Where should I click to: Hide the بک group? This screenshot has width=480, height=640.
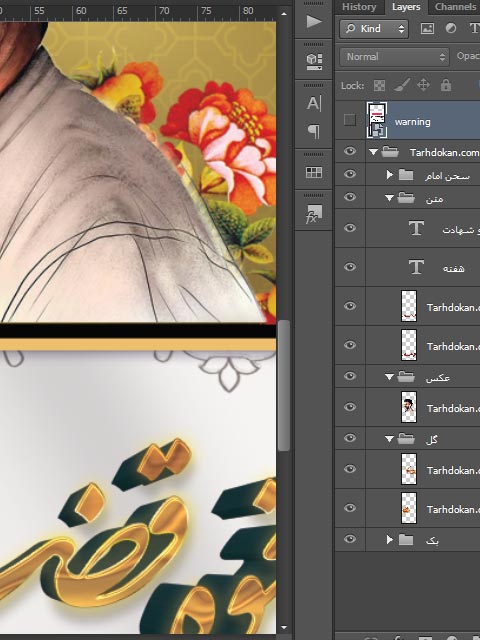[x=350, y=539]
